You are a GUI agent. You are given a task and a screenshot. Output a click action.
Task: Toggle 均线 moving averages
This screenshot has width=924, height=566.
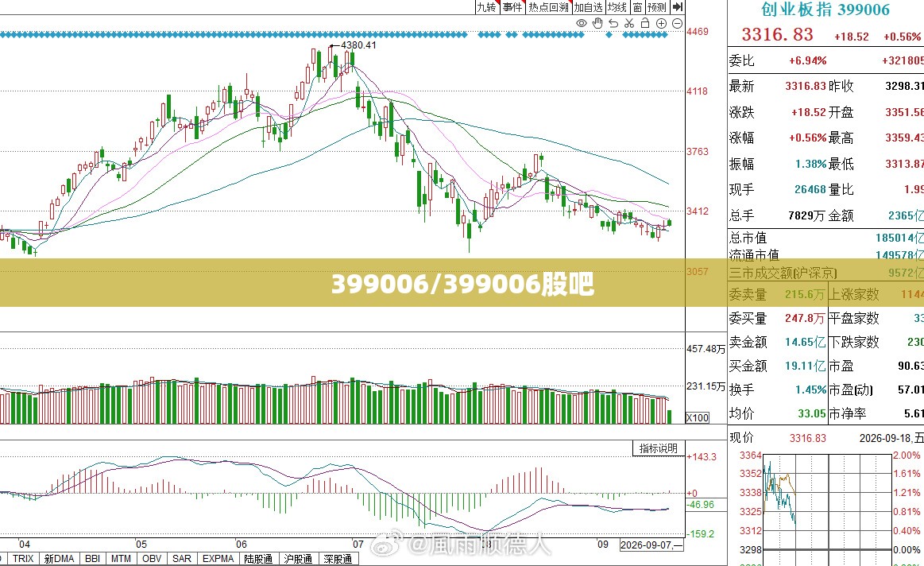click(x=617, y=7)
